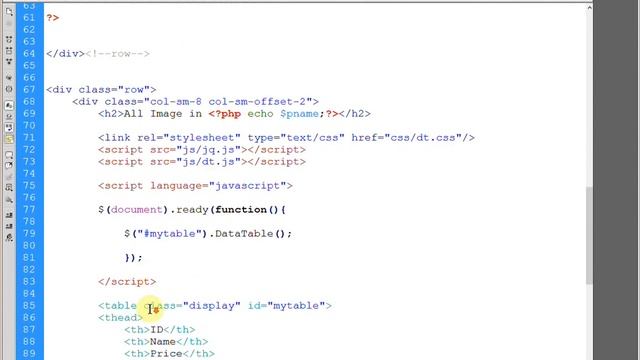Screen dimensions: 640x360
Task: Click the Collapse Full Tag icon
Action: [9, 40]
